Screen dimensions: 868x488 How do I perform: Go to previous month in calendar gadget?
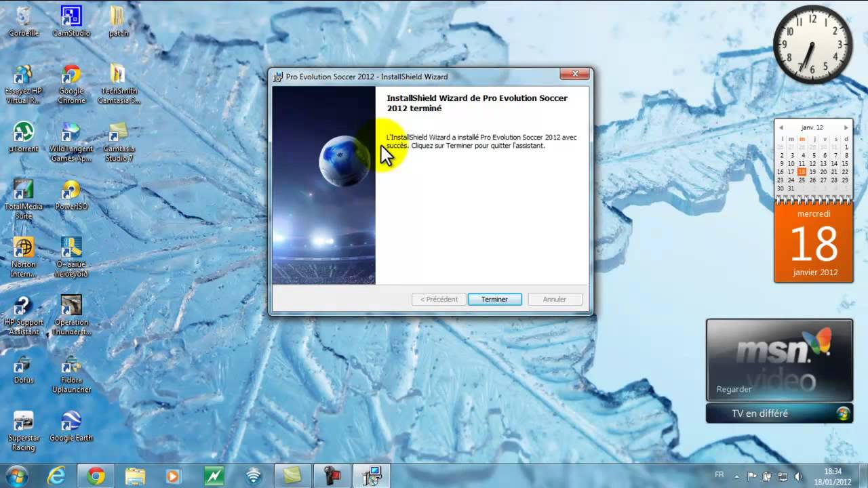(781, 127)
